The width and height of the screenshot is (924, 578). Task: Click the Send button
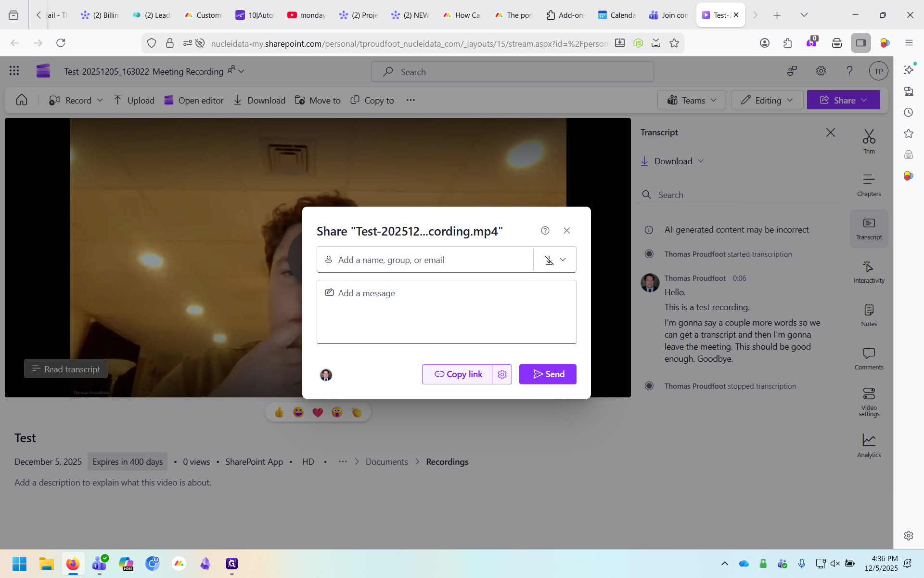tap(548, 374)
